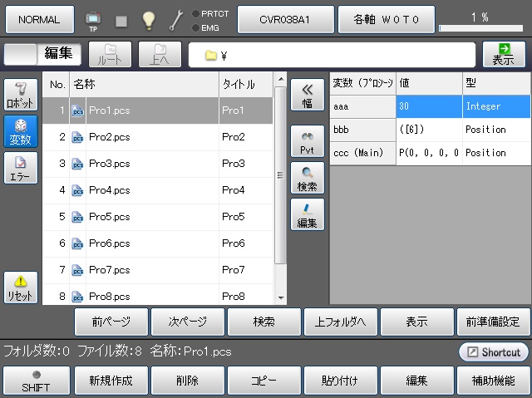Open the CVR038A1 robot selector
The width and height of the screenshot is (532, 398).
click(286, 18)
